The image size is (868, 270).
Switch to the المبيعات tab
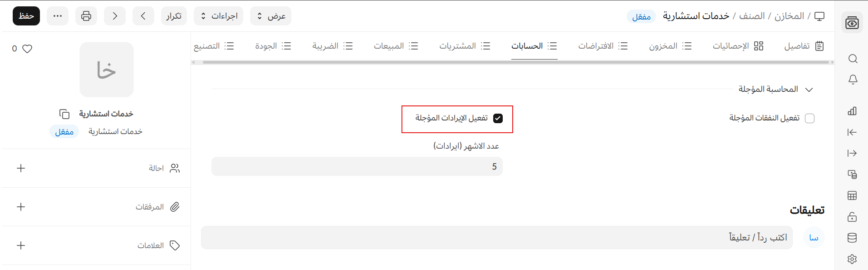[396, 46]
